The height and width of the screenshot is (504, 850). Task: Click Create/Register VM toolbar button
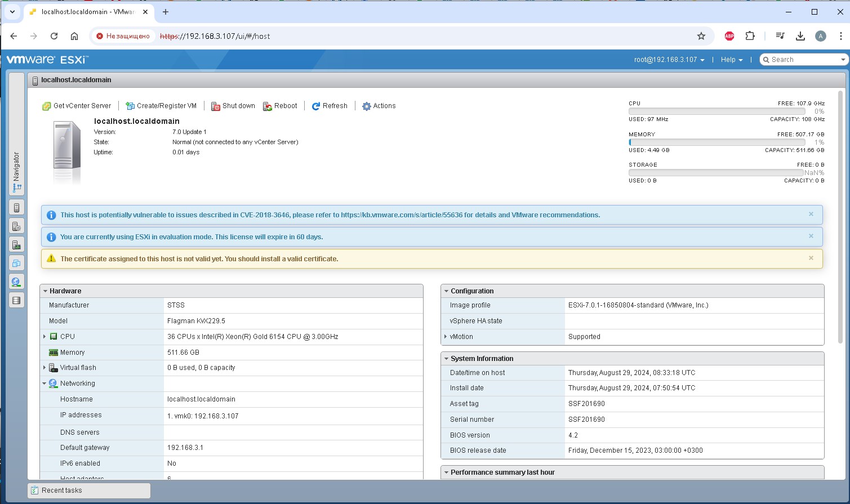tap(161, 106)
